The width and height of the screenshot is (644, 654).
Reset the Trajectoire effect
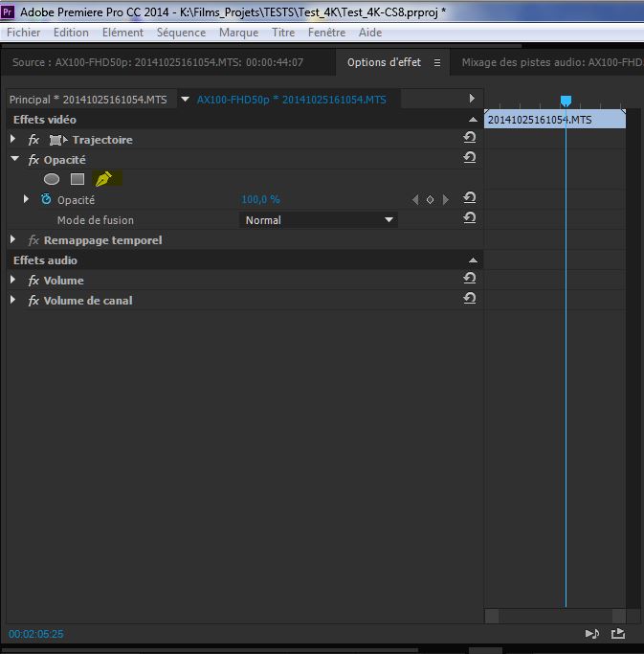(469, 139)
